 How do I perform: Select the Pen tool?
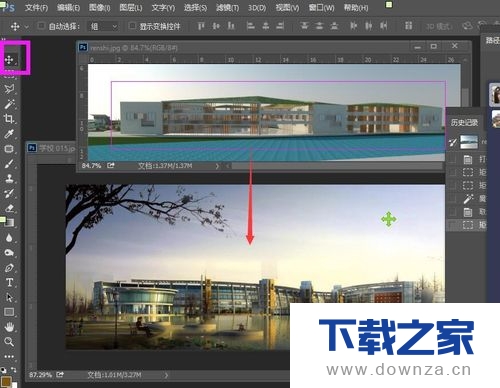[9, 268]
